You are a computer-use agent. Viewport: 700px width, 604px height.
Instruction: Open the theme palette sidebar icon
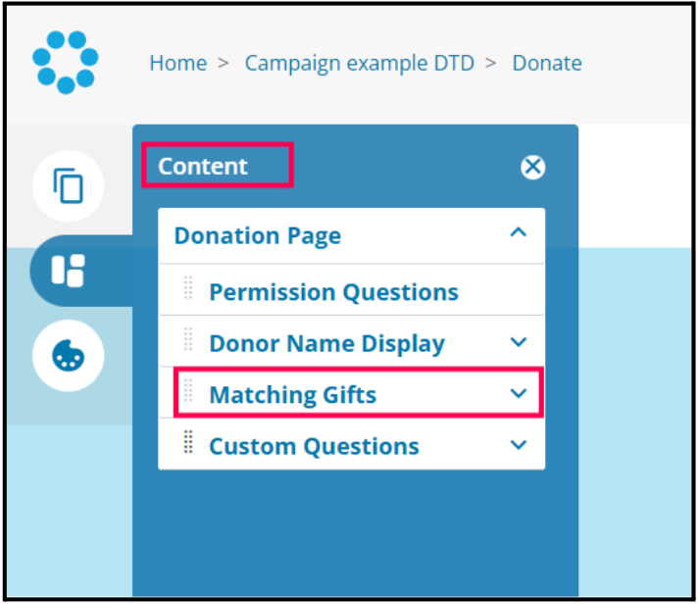(68, 356)
